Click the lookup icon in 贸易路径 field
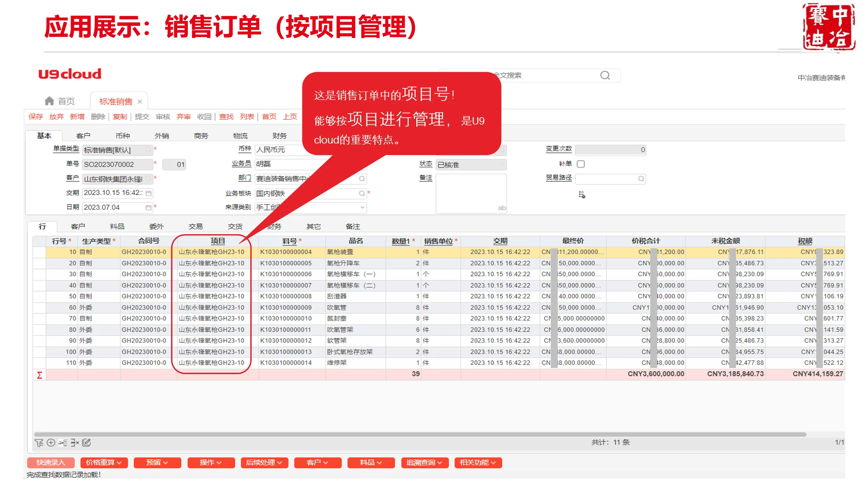Image resolution: width=868 pixels, height=488 pixels. coord(641,179)
